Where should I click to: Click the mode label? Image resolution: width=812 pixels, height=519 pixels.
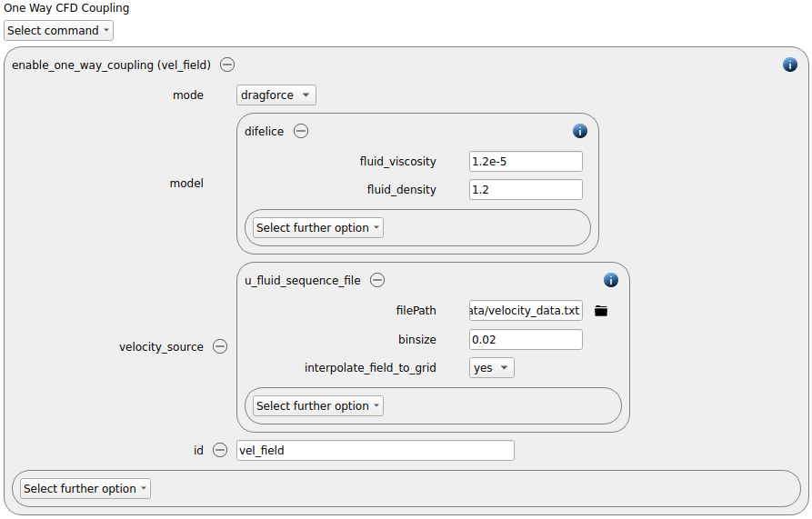click(188, 95)
